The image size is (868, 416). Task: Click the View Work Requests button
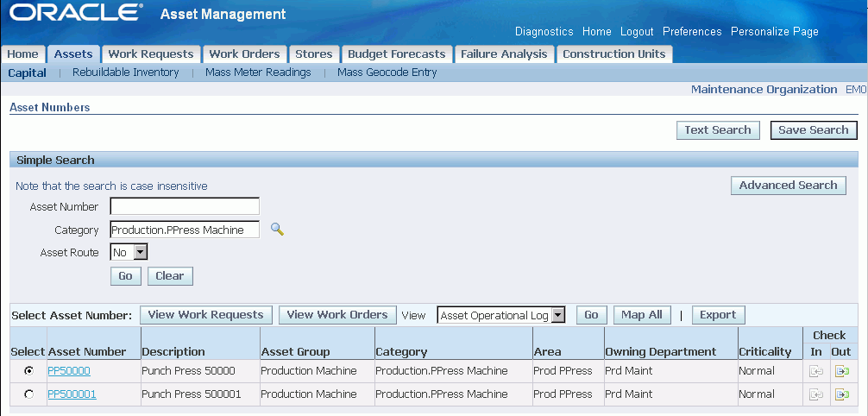pos(206,315)
